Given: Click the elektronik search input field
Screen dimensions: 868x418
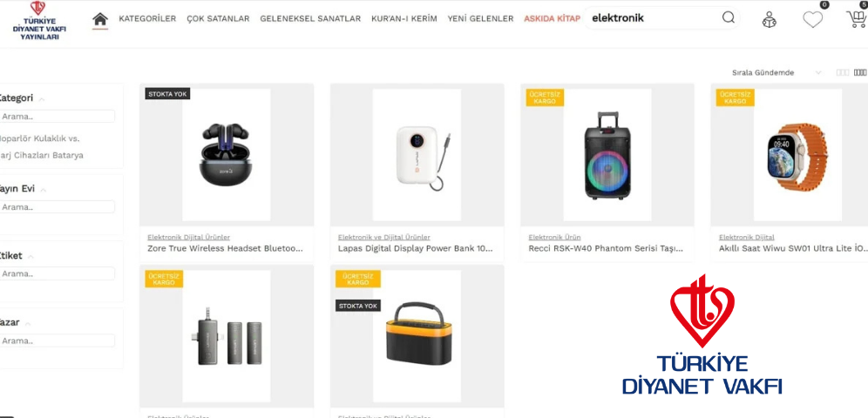Looking at the screenshot, I should [654, 17].
